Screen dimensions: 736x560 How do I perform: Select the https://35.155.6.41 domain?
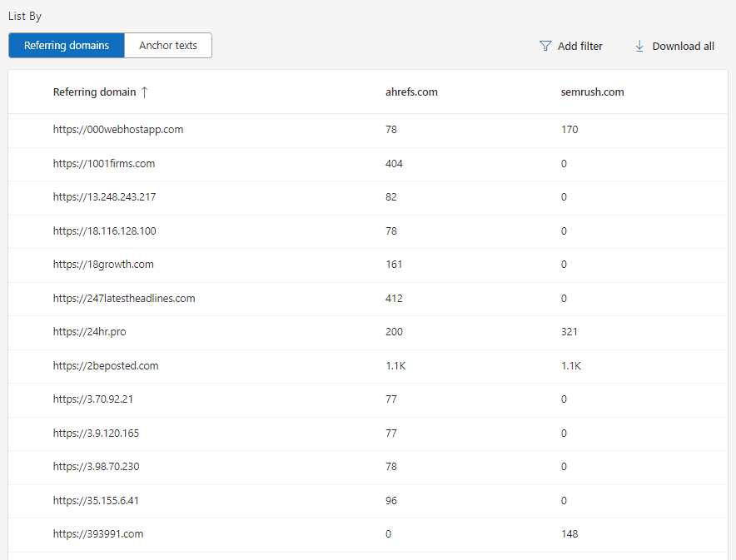96,500
